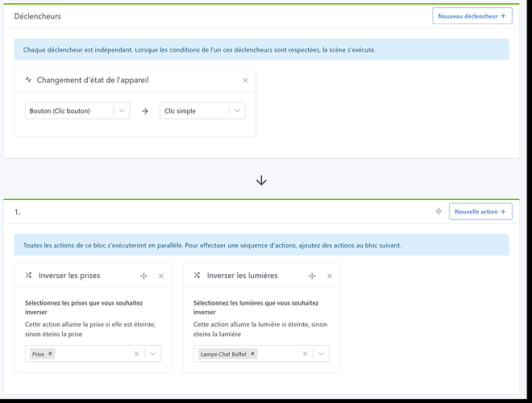The height and width of the screenshot is (403, 532).
Task: Click the shuffle icon beside Inverser les prises
Action: pos(29,276)
